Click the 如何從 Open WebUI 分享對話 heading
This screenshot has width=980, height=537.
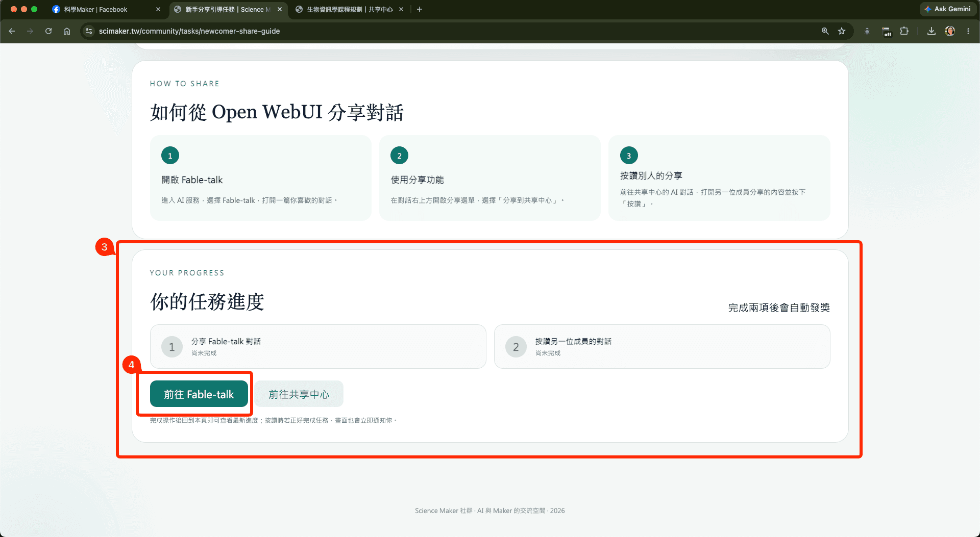[x=277, y=112]
